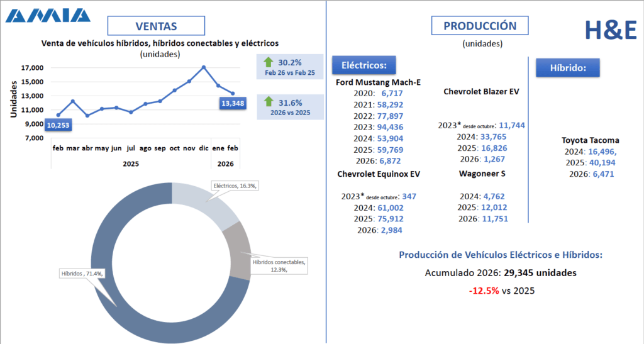
Task: Click the AMIA logo
Action: click(x=47, y=14)
